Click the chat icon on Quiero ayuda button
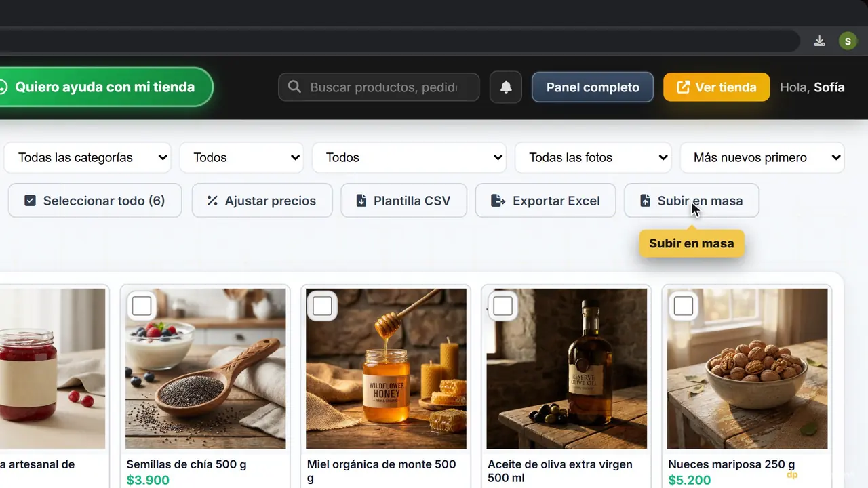This screenshot has height=488, width=868. [x=3, y=87]
